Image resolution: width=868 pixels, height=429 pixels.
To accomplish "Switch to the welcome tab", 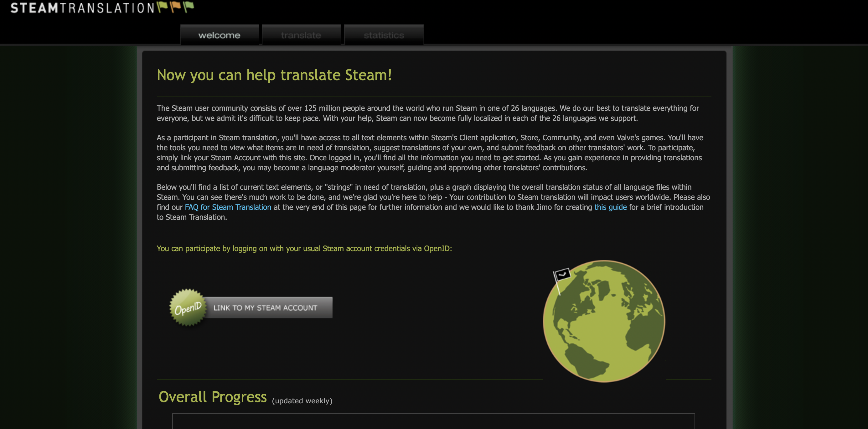I will [220, 35].
